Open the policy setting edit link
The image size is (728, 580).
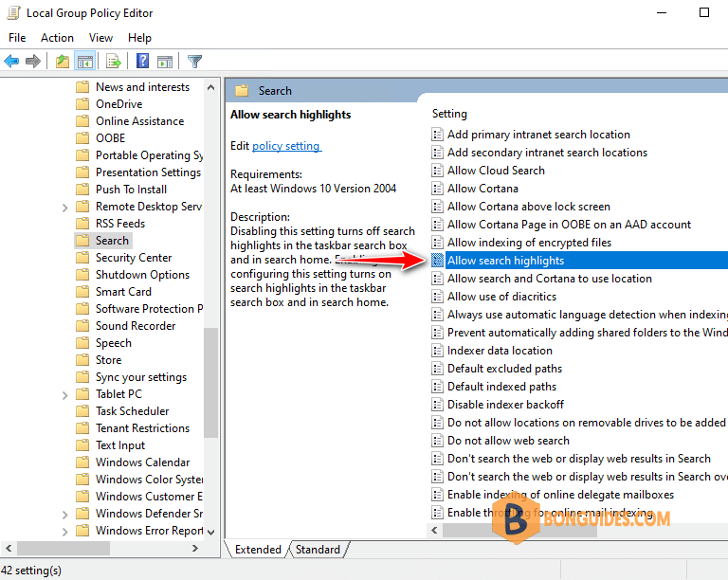click(286, 146)
